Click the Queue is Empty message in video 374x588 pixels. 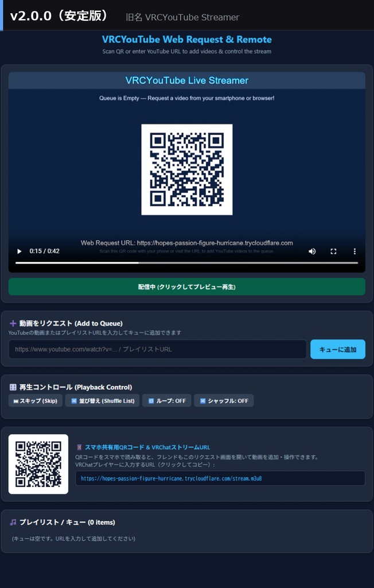click(186, 98)
